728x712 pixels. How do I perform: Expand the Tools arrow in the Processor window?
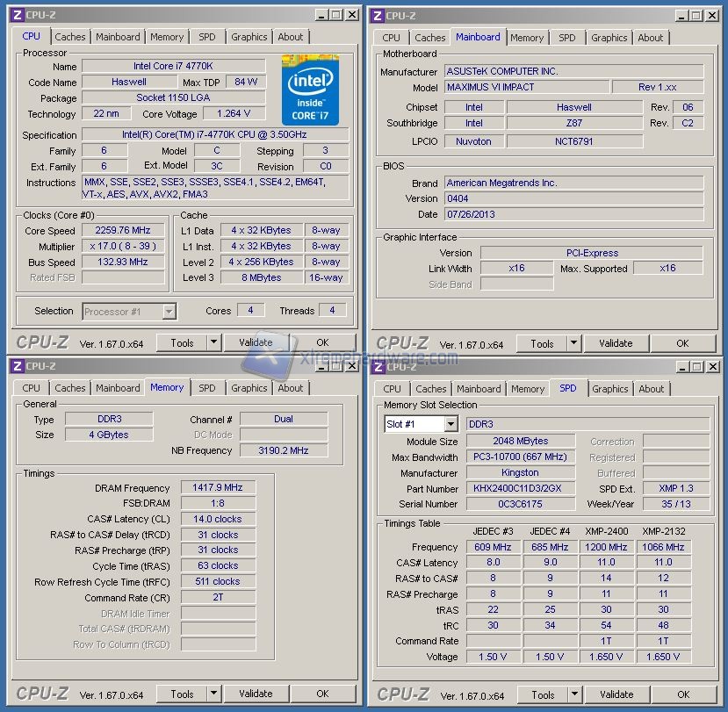tap(213, 342)
